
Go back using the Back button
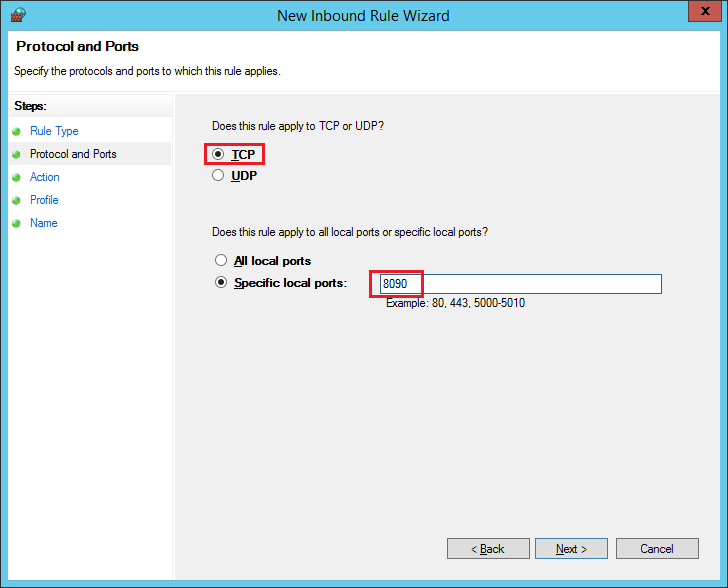(488, 549)
